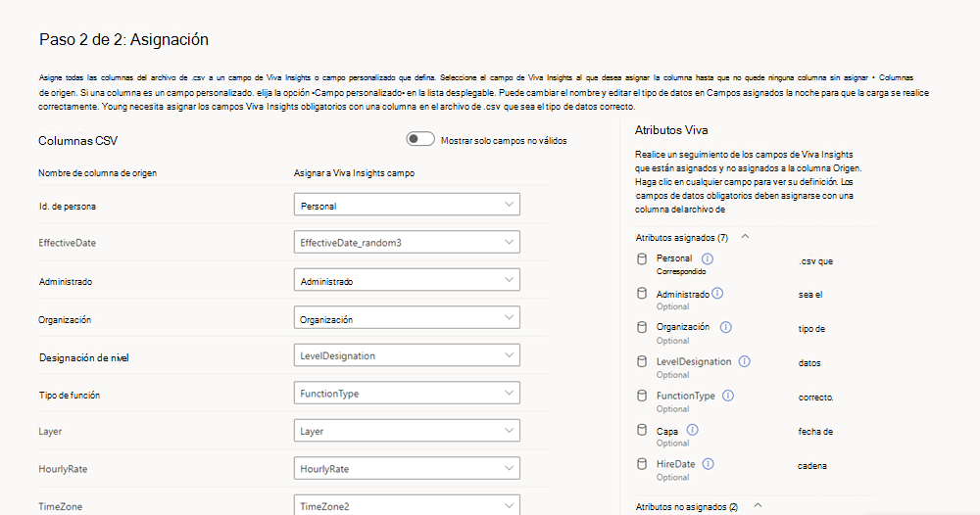Select Designación de nivel source column
Viewport: 980px width, 515px height.
coord(83,357)
